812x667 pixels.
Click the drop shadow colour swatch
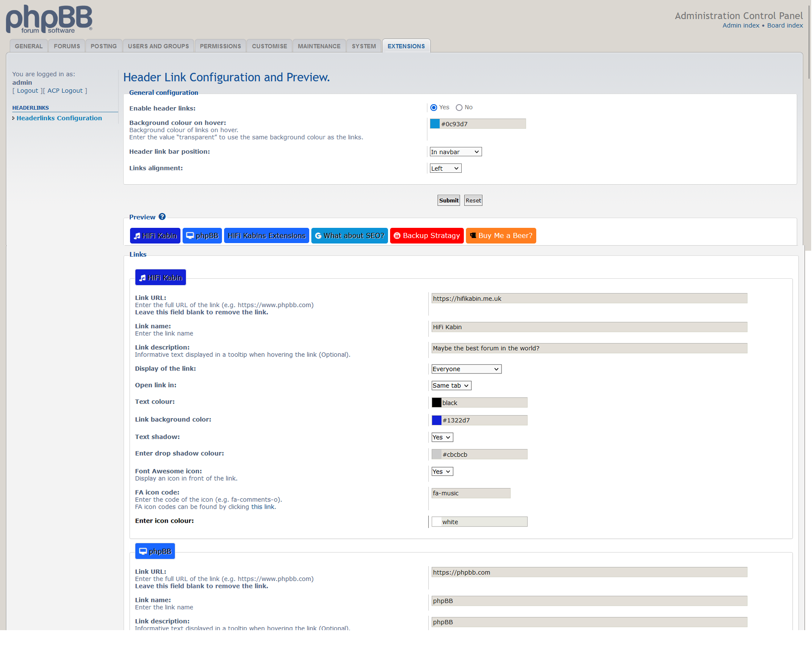pyautogui.click(x=437, y=454)
